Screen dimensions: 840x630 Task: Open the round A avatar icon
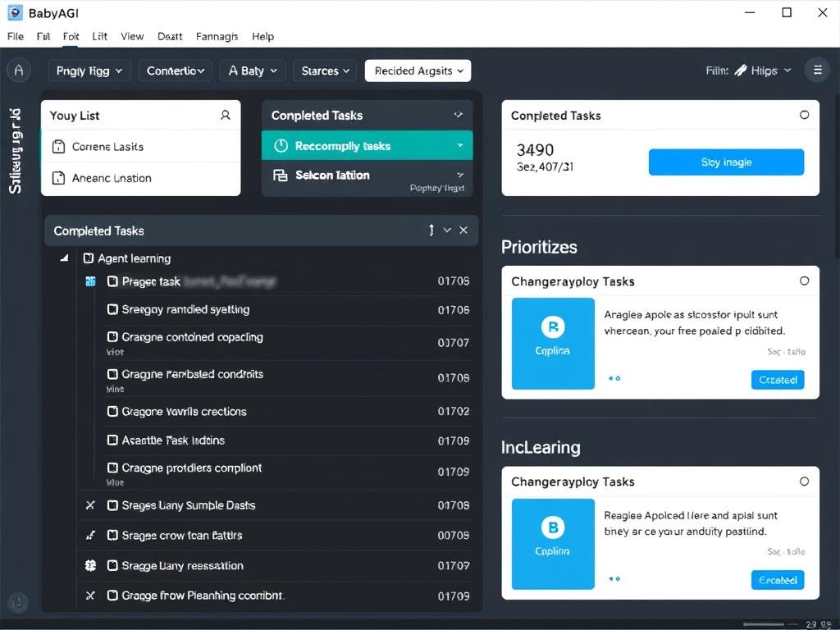19,71
